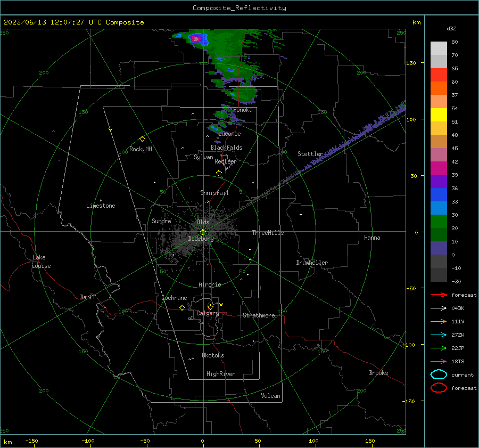Select the 30 dBZ green swatch
The image size is (479, 448).
pyautogui.click(x=439, y=222)
